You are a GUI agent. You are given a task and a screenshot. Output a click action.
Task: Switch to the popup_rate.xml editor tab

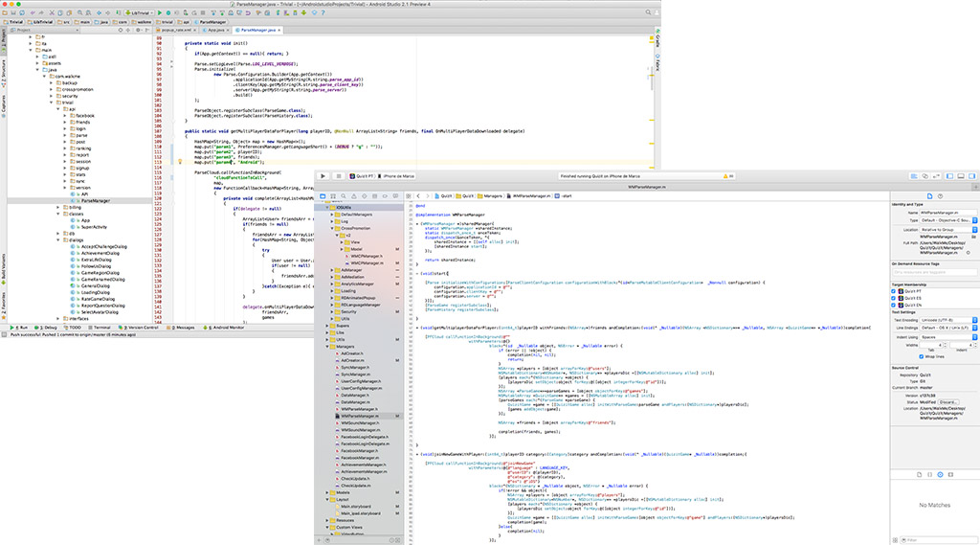[x=176, y=30]
